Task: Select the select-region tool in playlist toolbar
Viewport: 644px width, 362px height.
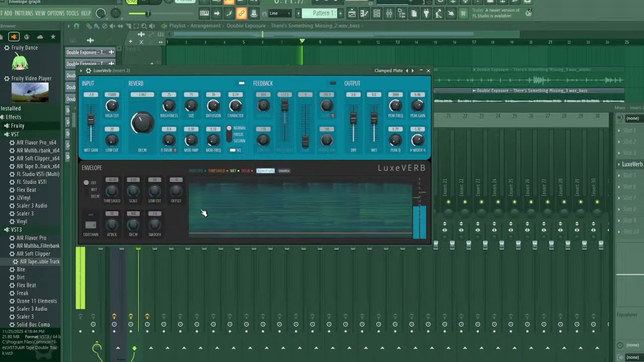Action: point(136,26)
